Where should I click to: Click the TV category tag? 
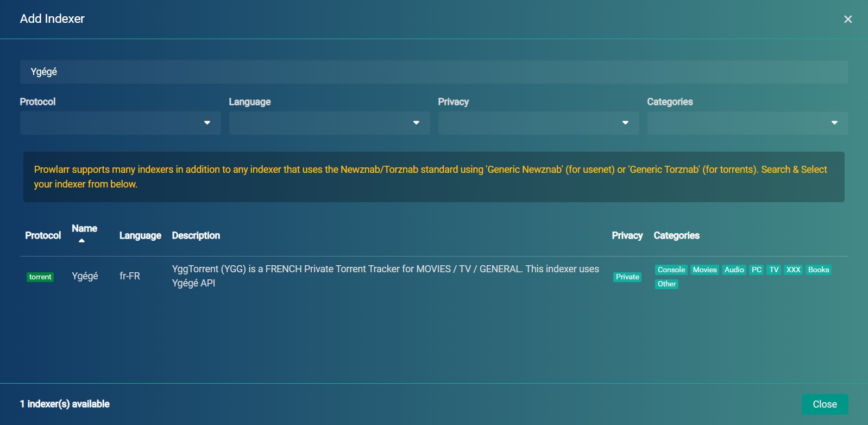click(x=774, y=270)
